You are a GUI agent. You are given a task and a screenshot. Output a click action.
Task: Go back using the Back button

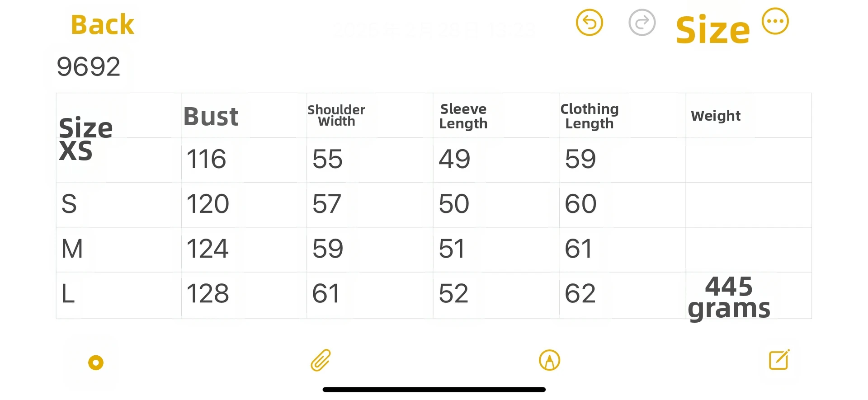click(x=103, y=25)
